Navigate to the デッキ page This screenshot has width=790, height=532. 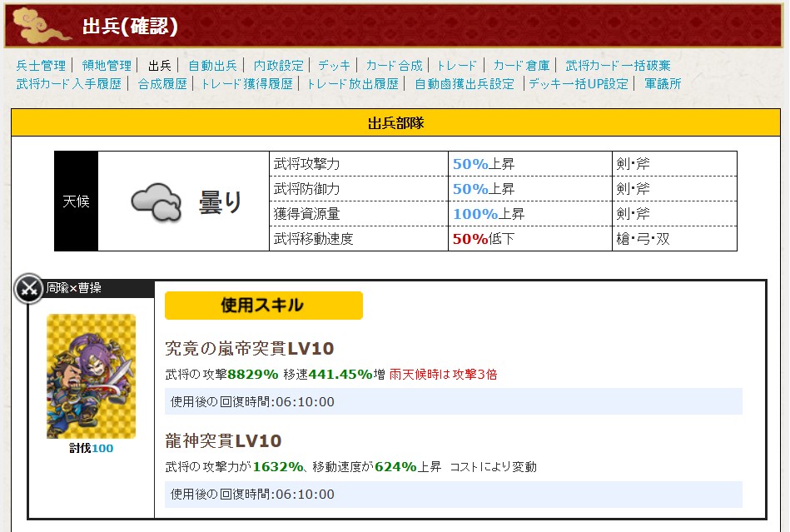tap(334, 65)
